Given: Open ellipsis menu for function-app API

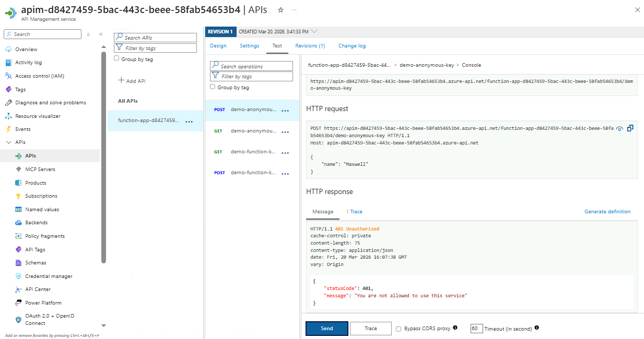Looking at the screenshot, I should [189, 122].
